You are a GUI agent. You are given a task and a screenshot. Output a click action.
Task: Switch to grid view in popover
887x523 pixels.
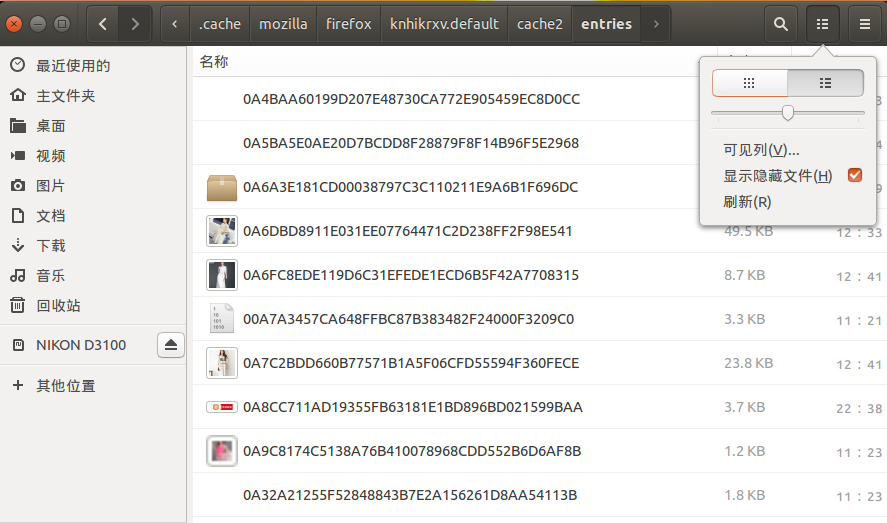[x=749, y=83]
